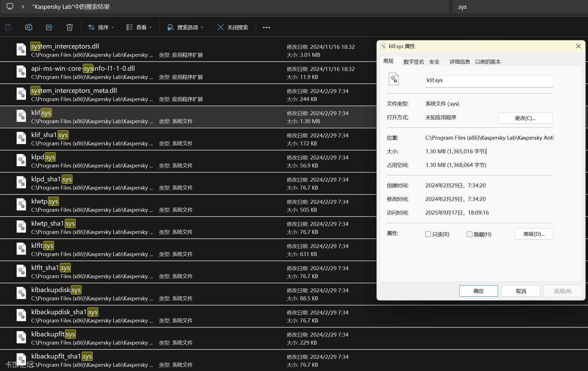Click the 高级(D) advanced button
Image resolution: width=588 pixels, height=371 pixels.
pos(534,234)
